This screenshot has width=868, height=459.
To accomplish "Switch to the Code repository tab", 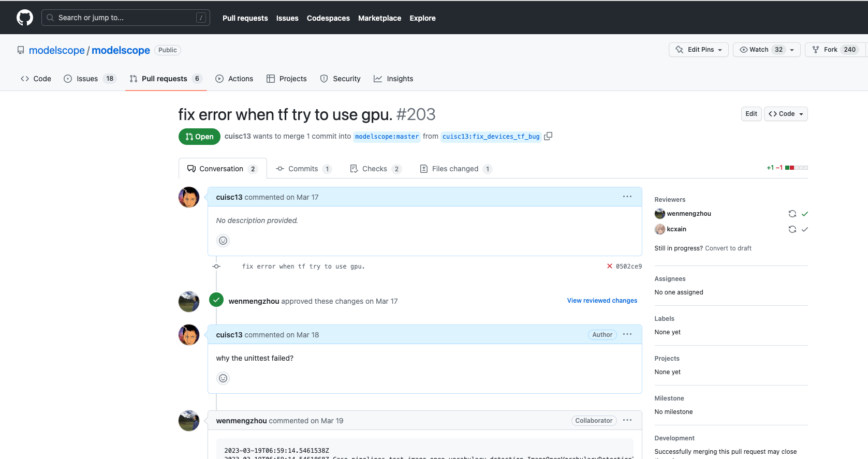I will click(36, 79).
